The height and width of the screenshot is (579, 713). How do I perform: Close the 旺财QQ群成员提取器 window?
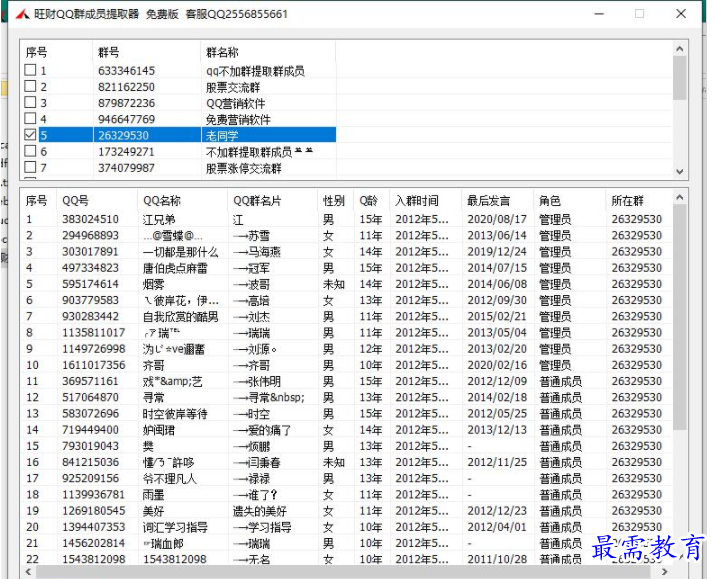tap(681, 14)
